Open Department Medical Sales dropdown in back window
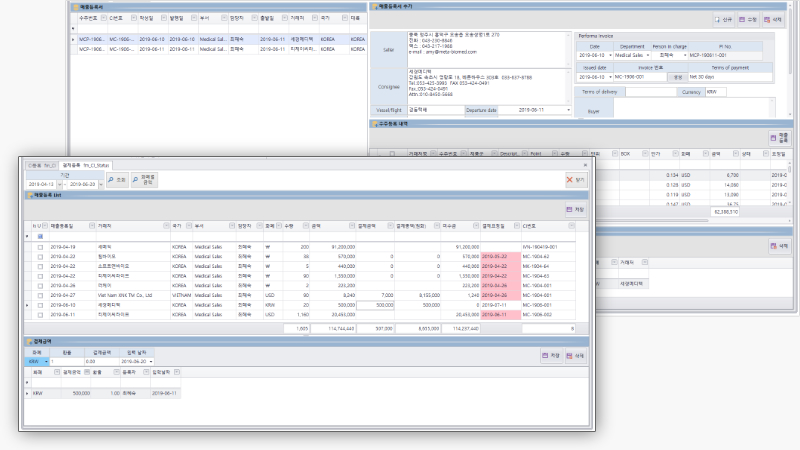The image size is (800, 450). pos(648,55)
